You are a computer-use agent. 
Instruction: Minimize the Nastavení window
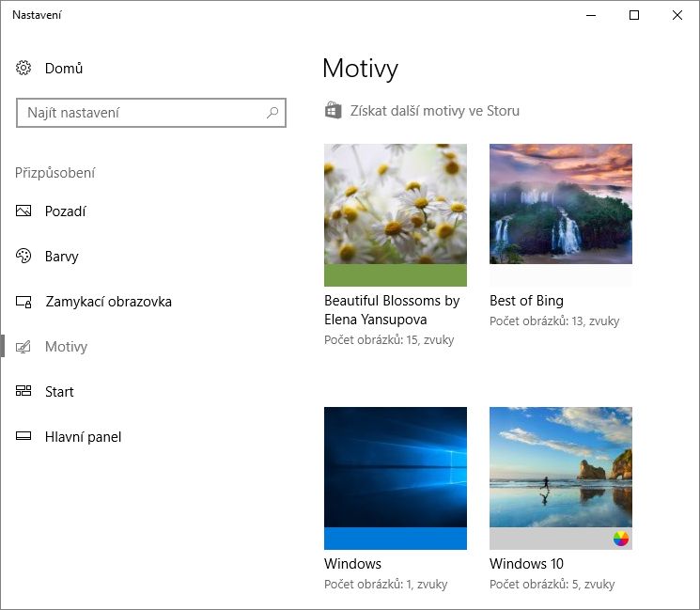tap(591, 15)
